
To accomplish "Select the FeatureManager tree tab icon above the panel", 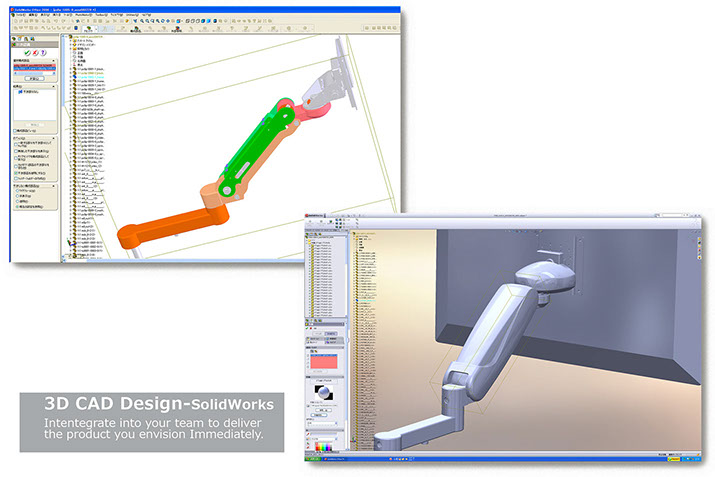I will 15,37.
